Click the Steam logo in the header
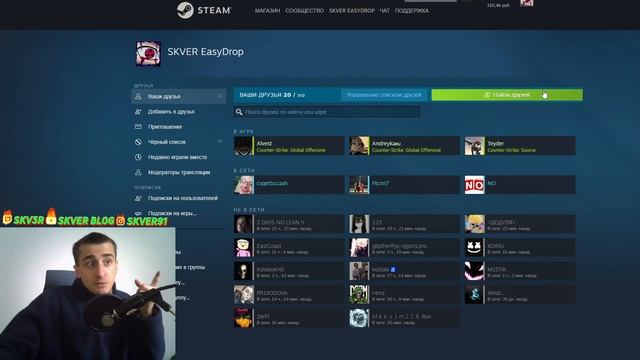640x360 pixels. [x=204, y=10]
